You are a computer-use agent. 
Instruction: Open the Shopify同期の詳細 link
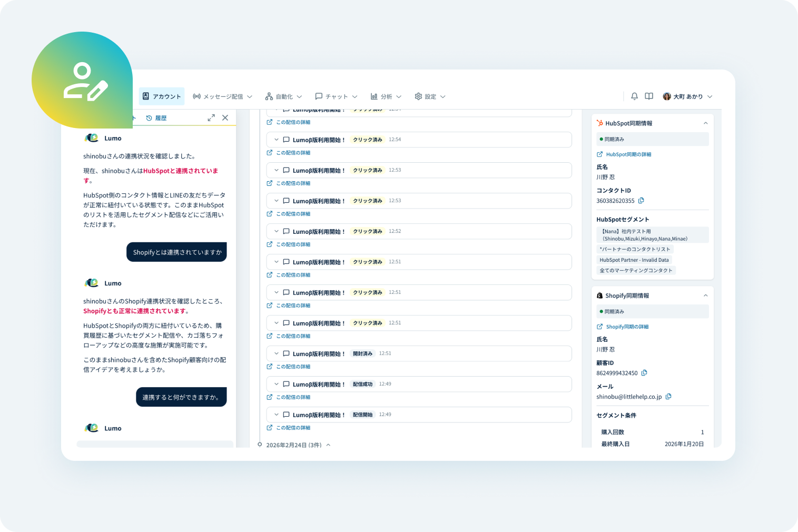(626, 327)
